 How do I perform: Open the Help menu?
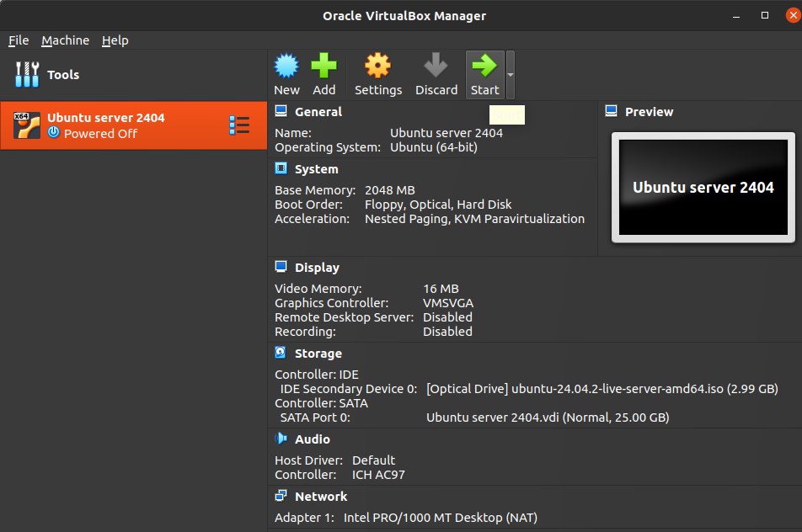pyautogui.click(x=115, y=40)
